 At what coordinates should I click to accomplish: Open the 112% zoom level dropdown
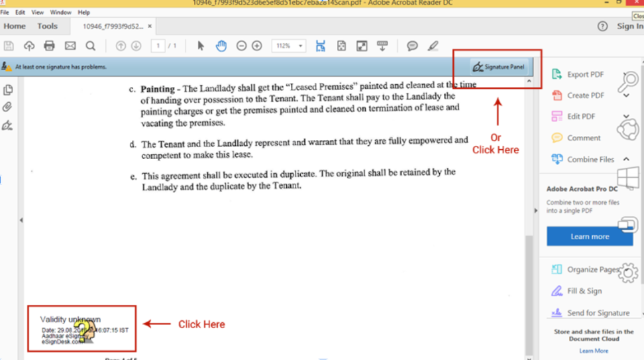[x=289, y=46]
